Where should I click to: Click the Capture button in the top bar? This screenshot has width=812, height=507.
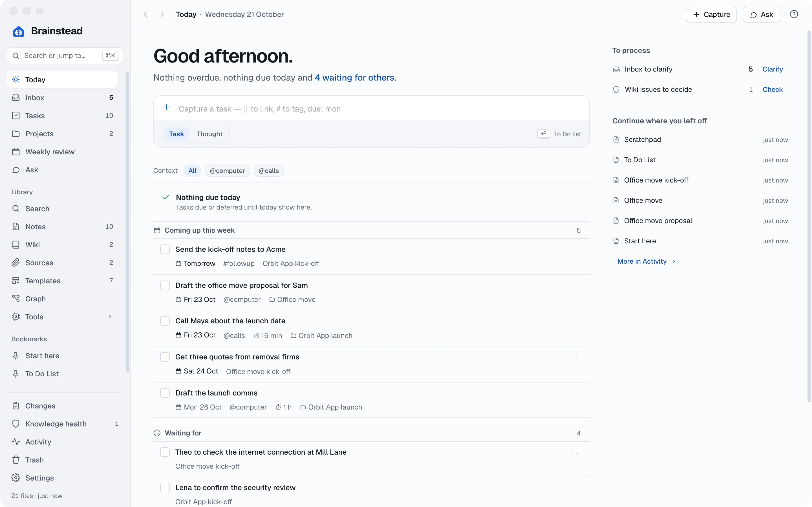[711, 14]
